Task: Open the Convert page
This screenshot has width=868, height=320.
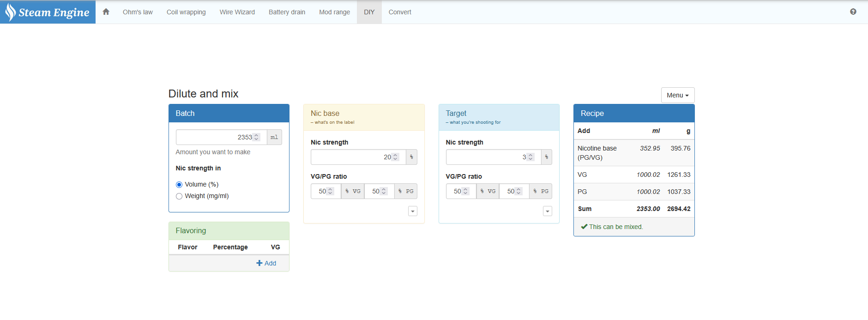Action: tap(399, 12)
